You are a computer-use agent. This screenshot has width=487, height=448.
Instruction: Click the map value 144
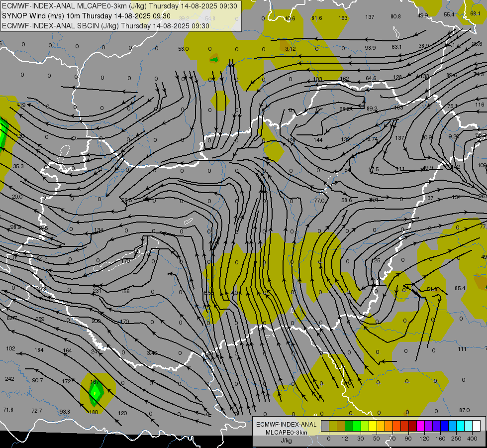[318, 140]
